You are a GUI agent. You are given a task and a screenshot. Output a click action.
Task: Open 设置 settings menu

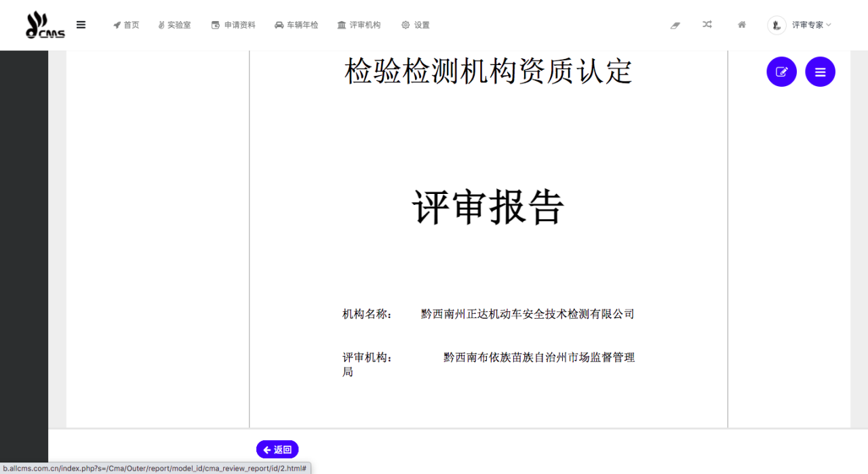coord(415,25)
